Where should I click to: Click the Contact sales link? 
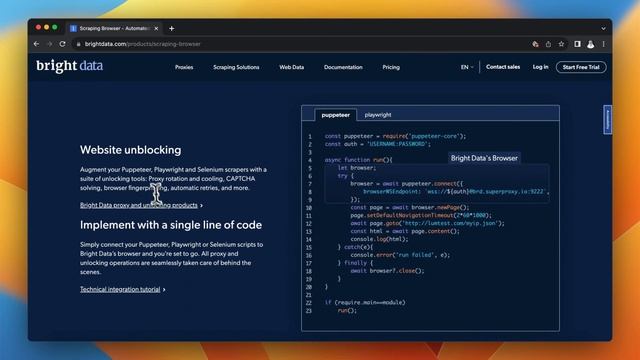click(x=503, y=67)
